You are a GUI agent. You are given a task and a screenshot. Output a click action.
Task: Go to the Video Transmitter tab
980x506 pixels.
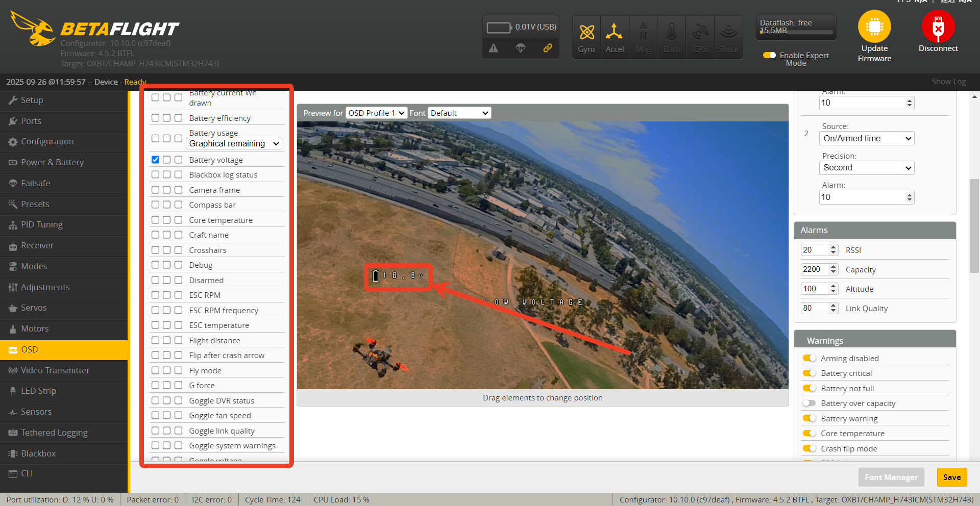click(x=55, y=370)
